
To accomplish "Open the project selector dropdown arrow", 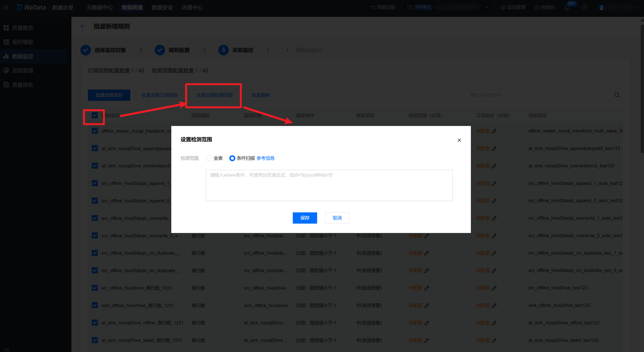I will tap(486, 8).
